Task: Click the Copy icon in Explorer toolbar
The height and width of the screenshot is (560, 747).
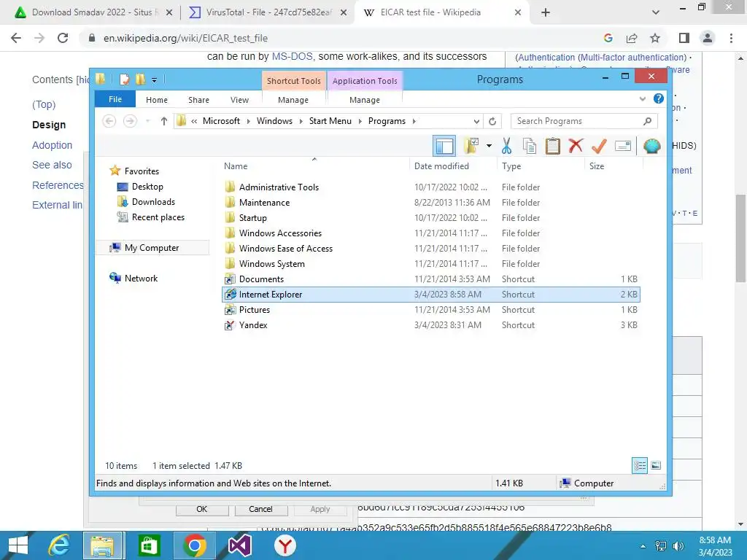Action: click(x=530, y=146)
